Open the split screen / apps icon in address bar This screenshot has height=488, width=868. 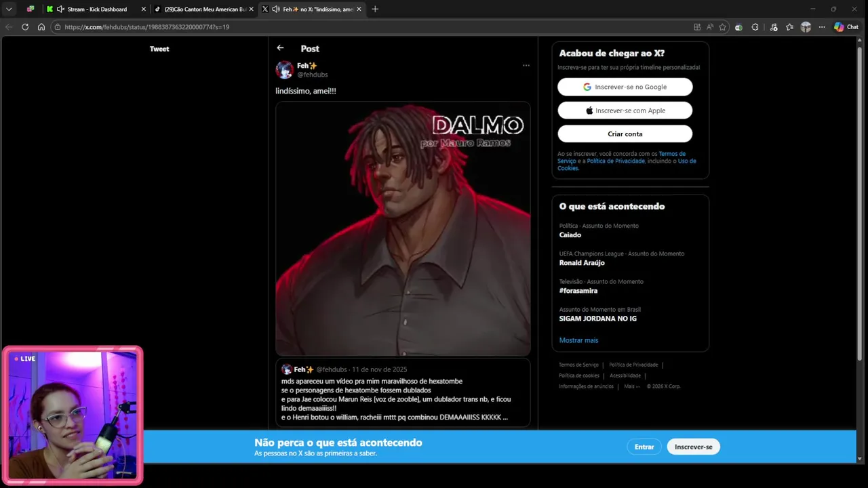pyautogui.click(x=697, y=27)
